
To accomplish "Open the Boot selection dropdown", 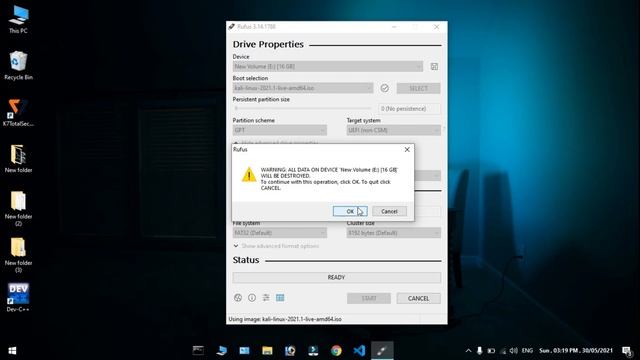I will (x=303, y=88).
